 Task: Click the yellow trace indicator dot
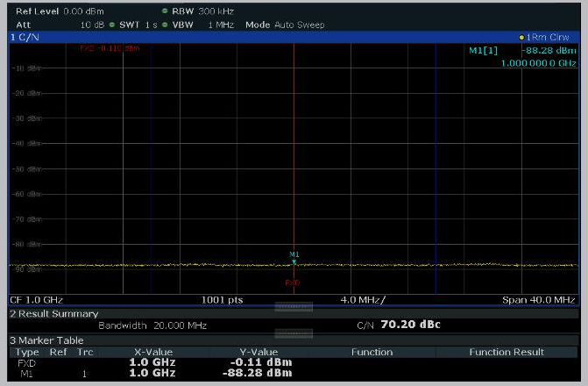point(522,38)
